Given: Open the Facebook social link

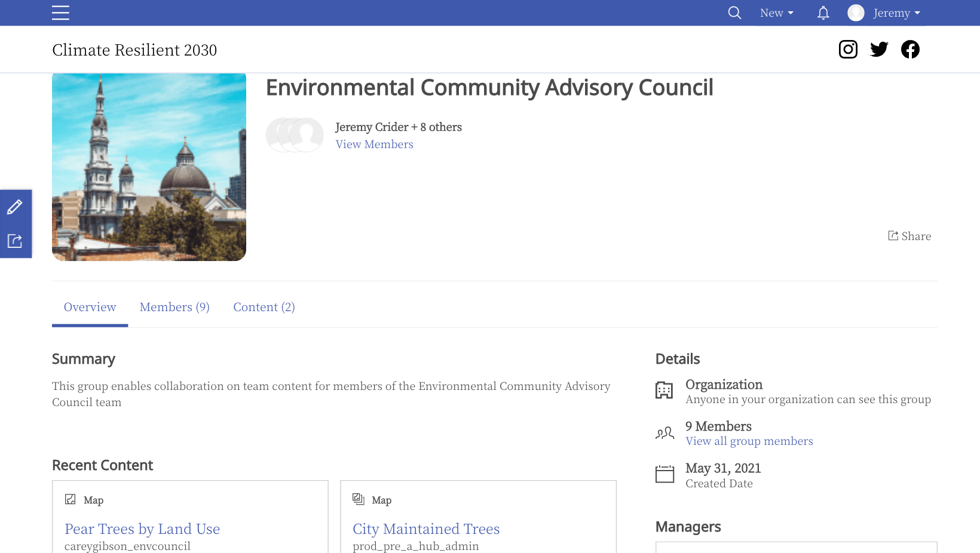Looking at the screenshot, I should pos(910,49).
